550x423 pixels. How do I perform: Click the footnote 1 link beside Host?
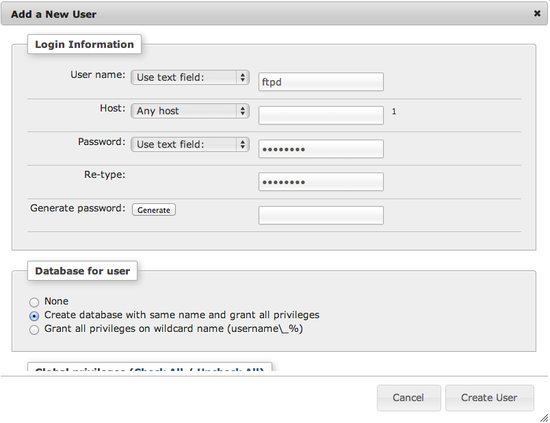pos(394,112)
